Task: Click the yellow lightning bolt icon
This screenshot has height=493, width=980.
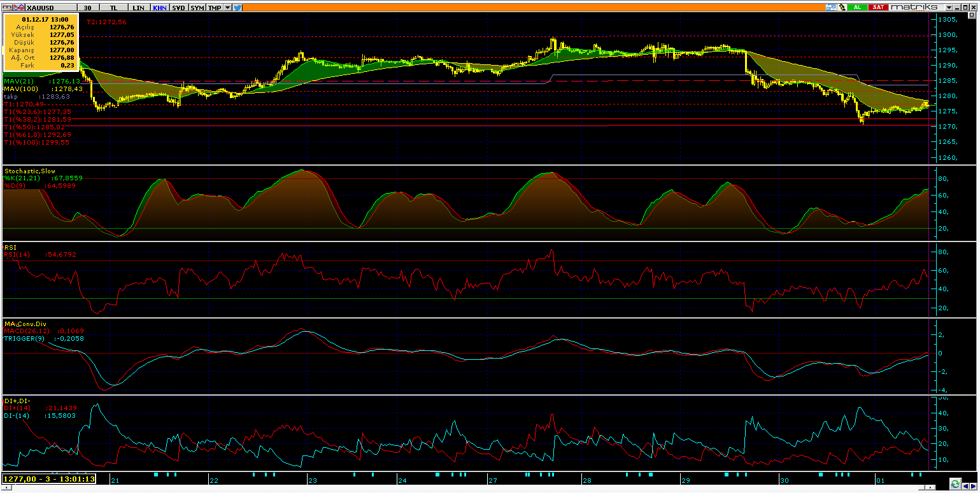Action: pos(841,7)
